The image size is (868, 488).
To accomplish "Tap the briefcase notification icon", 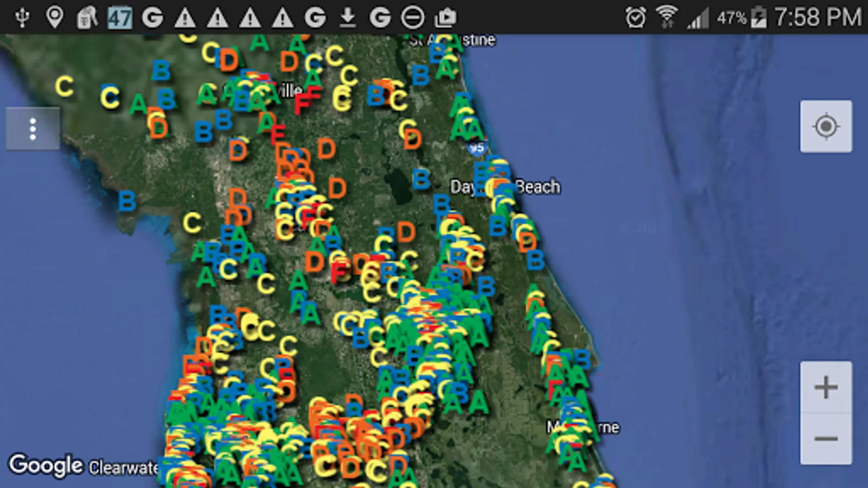I will [445, 18].
